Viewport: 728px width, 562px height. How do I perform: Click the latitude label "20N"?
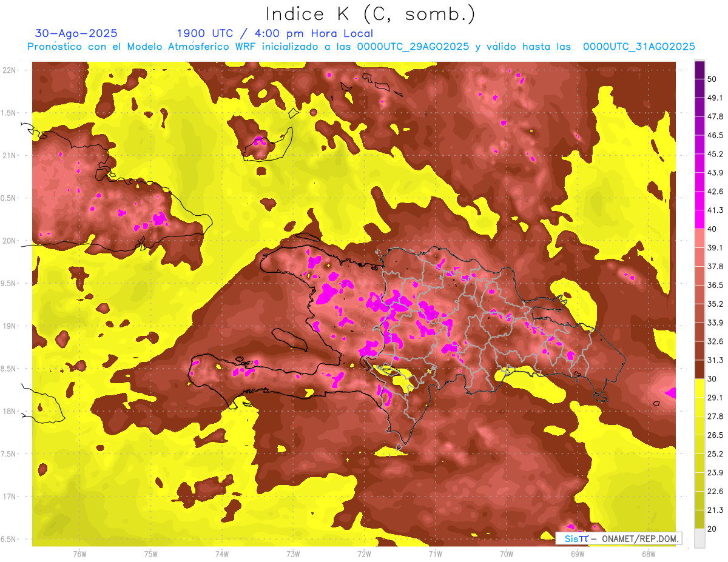point(9,241)
